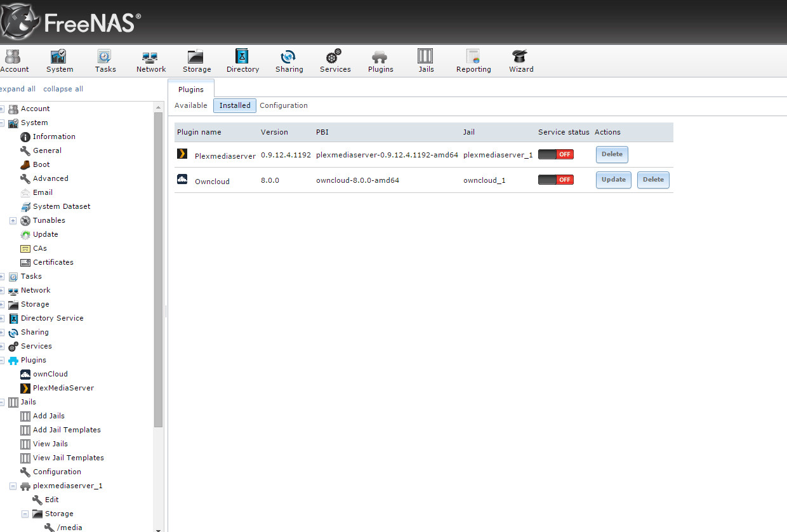Image resolution: width=787 pixels, height=532 pixels.
Task: Expand the Sharing tree node
Action: tap(2, 332)
